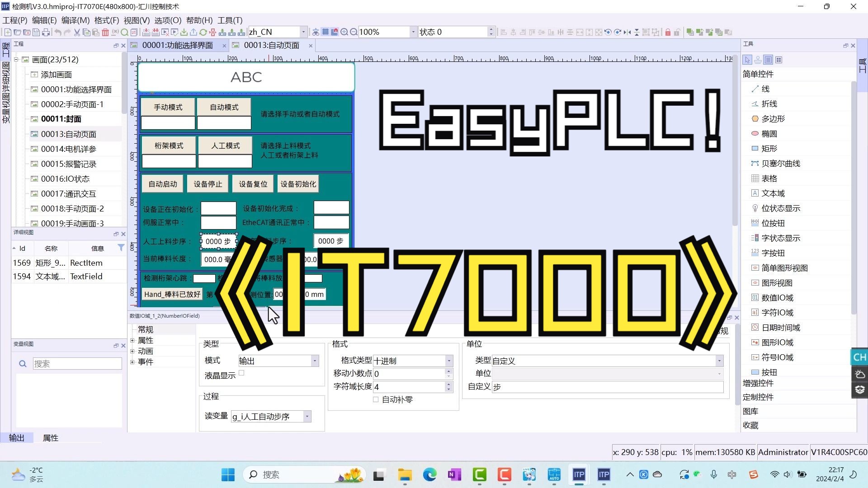Click the 自定义 unit text field

point(608,387)
